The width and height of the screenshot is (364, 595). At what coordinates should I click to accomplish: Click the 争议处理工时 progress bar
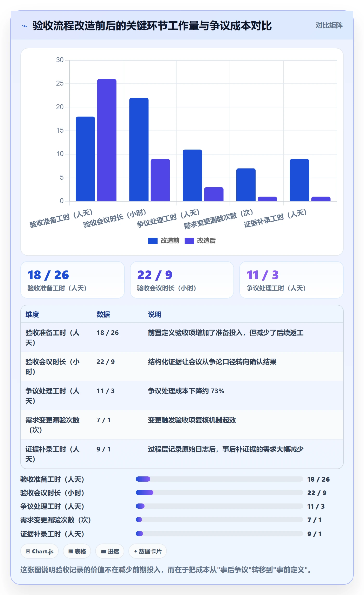[219, 506]
